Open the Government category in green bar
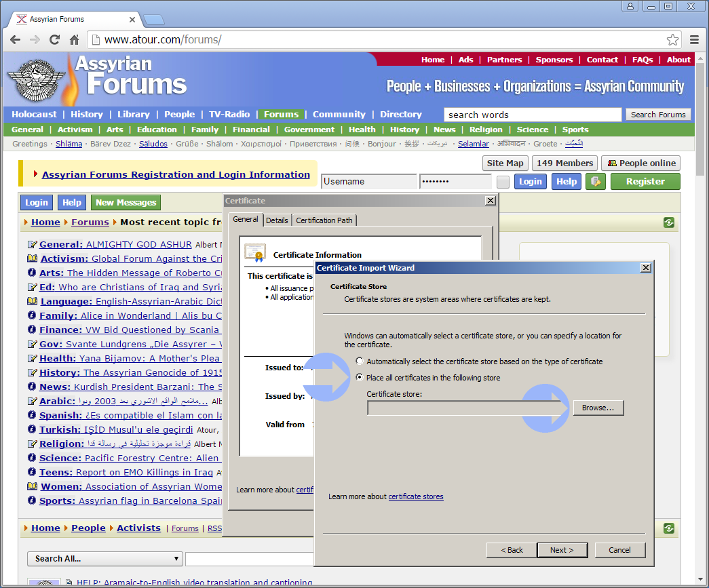This screenshot has height=588, width=709. coord(309,130)
